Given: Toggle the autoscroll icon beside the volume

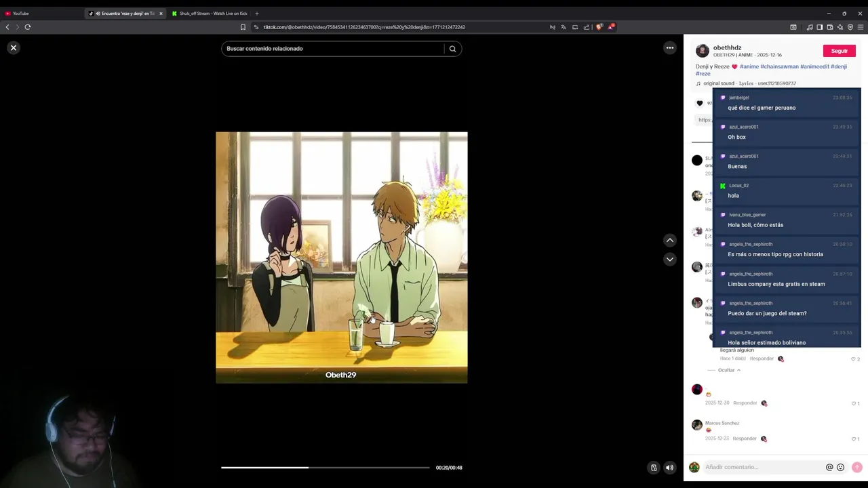Looking at the screenshot, I should [x=654, y=468].
